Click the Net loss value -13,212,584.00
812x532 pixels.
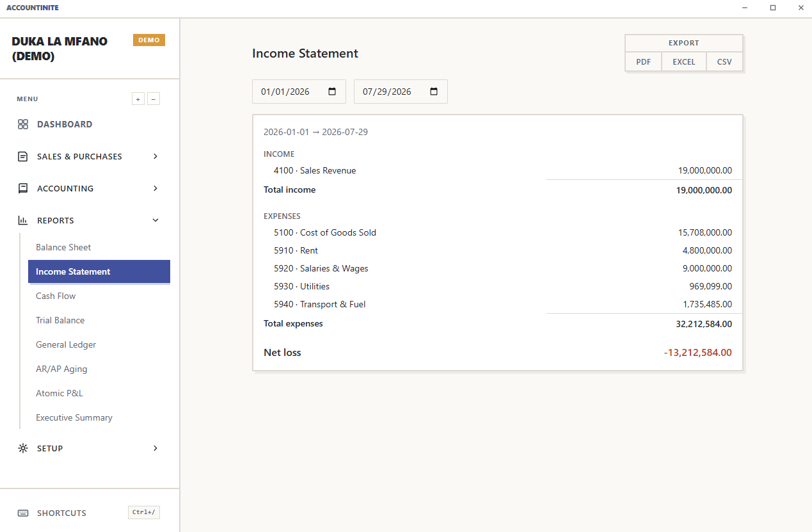point(697,353)
